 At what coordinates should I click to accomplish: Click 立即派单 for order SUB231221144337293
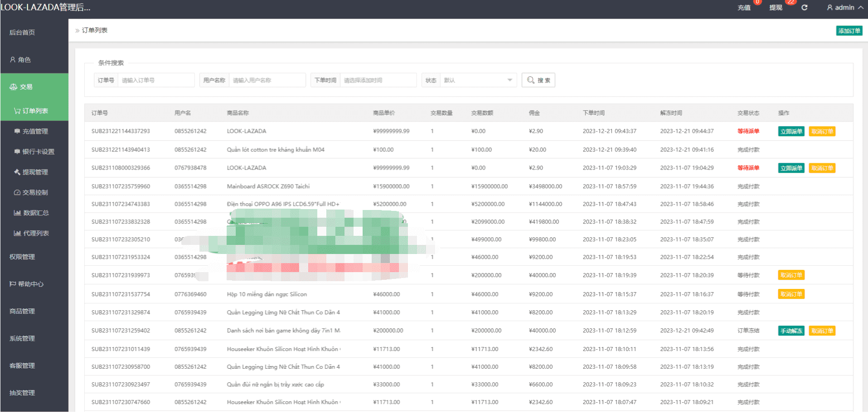point(791,132)
